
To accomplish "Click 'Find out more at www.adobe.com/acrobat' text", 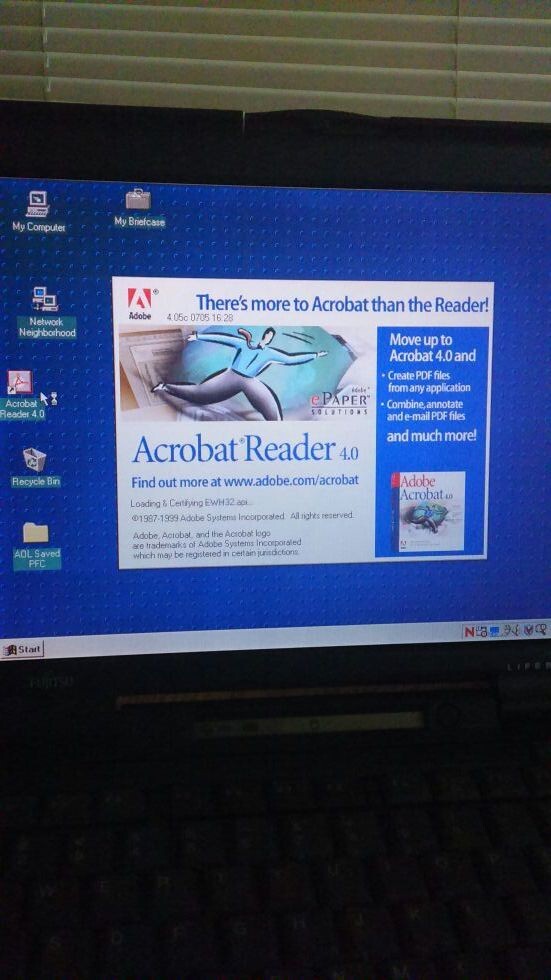I will pos(245,481).
